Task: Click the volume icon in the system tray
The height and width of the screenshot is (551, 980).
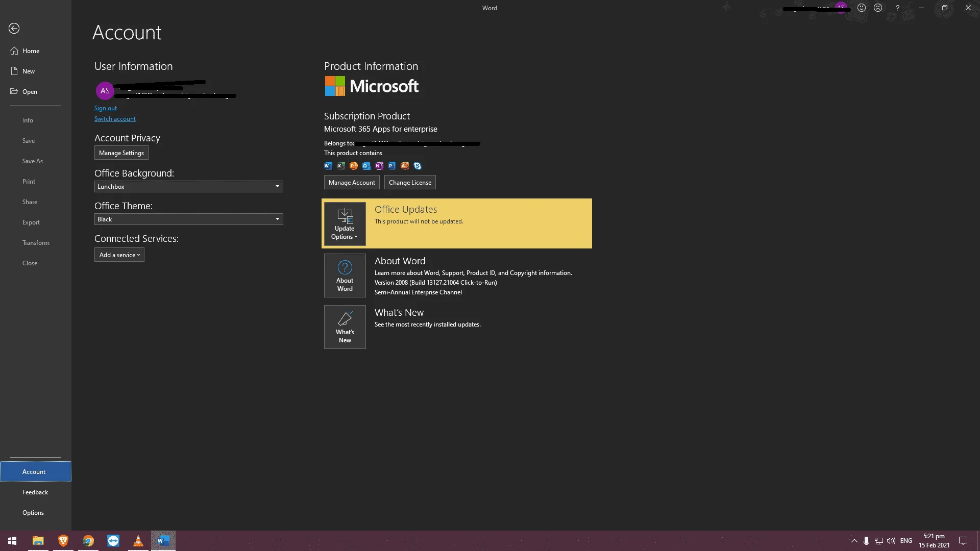Action: [891, 541]
